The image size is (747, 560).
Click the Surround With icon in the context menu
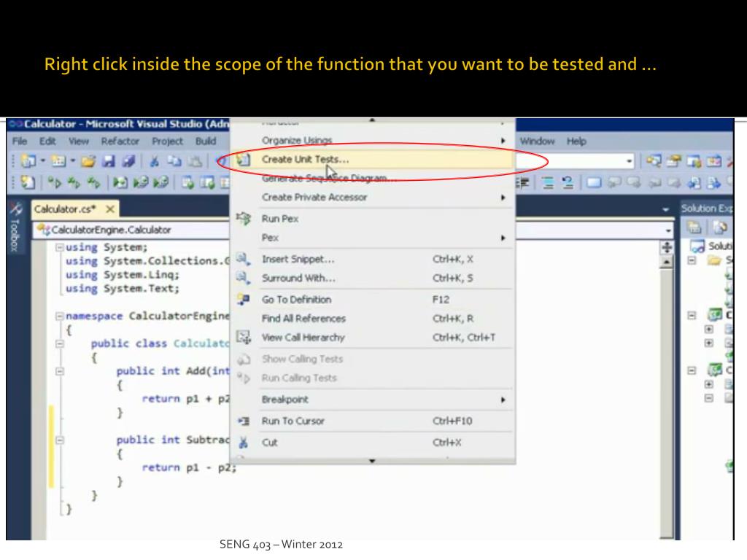point(244,278)
